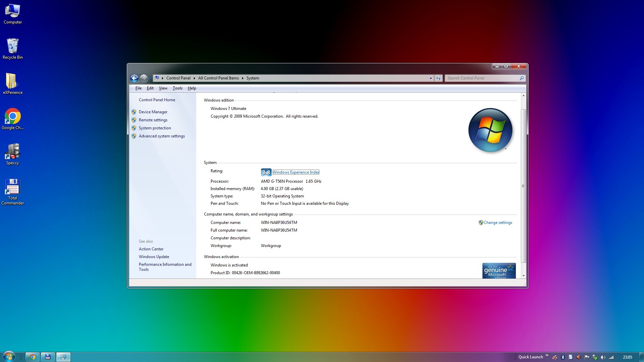Click Change settings link
The height and width of the screenshot is (362, 644).
point(498,223)
